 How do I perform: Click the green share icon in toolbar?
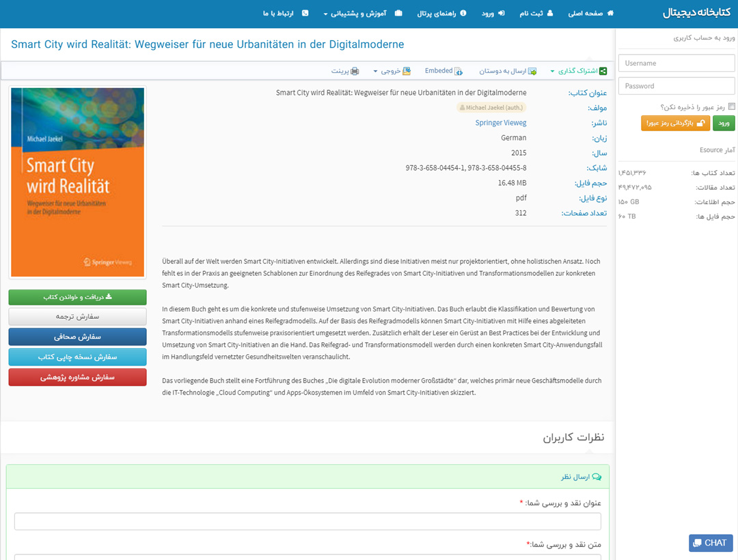click(603, 71)
